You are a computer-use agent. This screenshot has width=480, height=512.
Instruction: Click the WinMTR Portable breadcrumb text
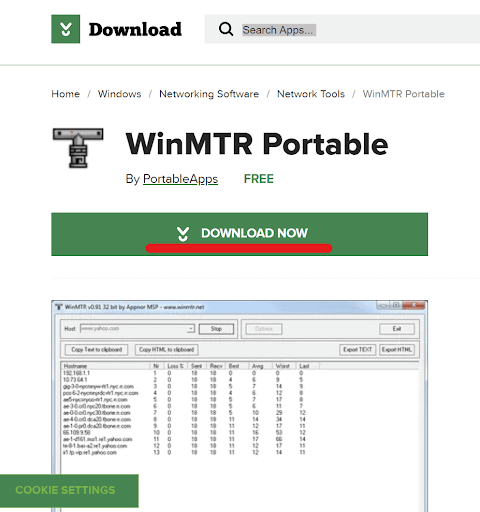pos(403,94)
